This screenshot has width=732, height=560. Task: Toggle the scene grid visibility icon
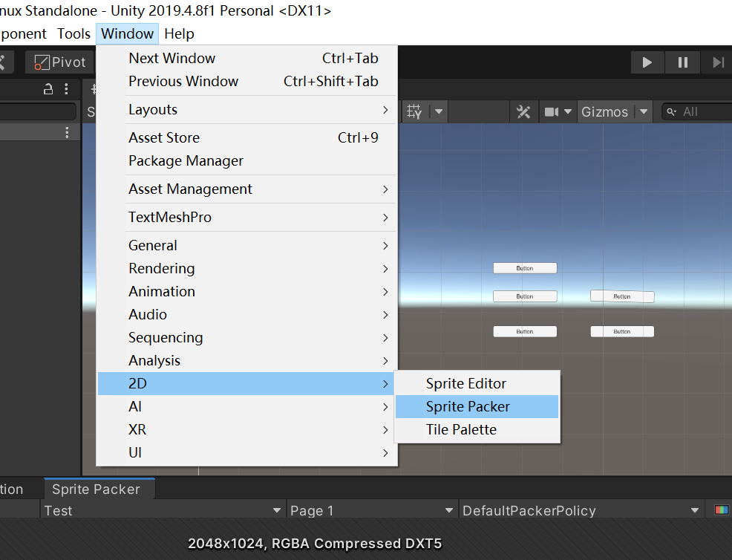point(414,111)
